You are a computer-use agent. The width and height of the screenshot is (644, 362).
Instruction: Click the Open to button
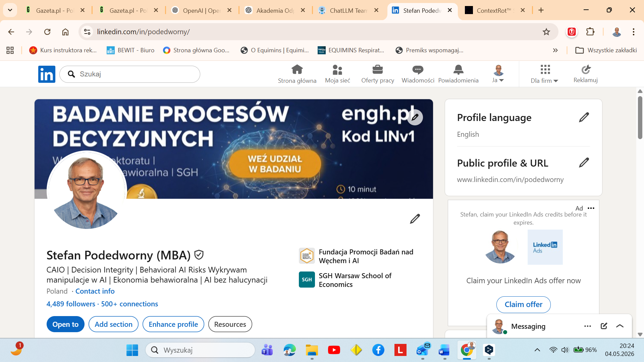coord(65,324)
